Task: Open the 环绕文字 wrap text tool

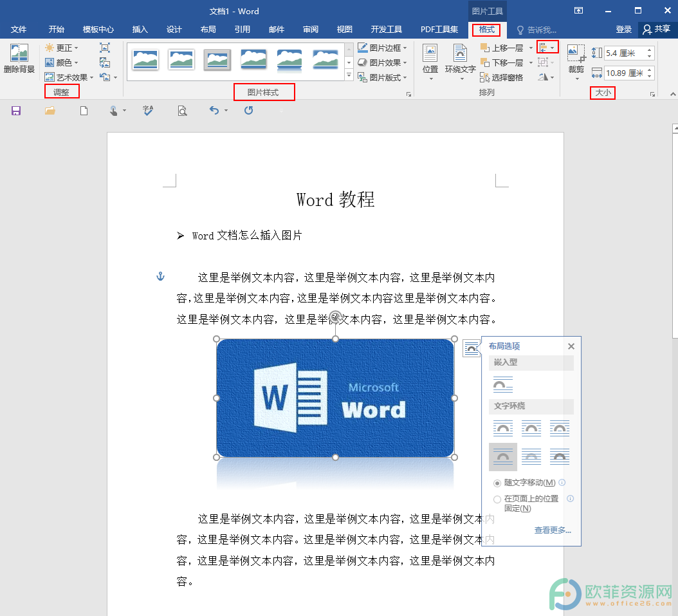Action: click(x=460, y=61)
